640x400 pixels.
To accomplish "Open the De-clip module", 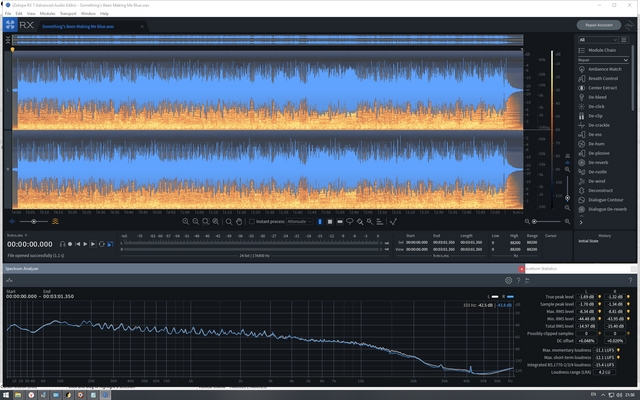I will [x=596, y=115].
